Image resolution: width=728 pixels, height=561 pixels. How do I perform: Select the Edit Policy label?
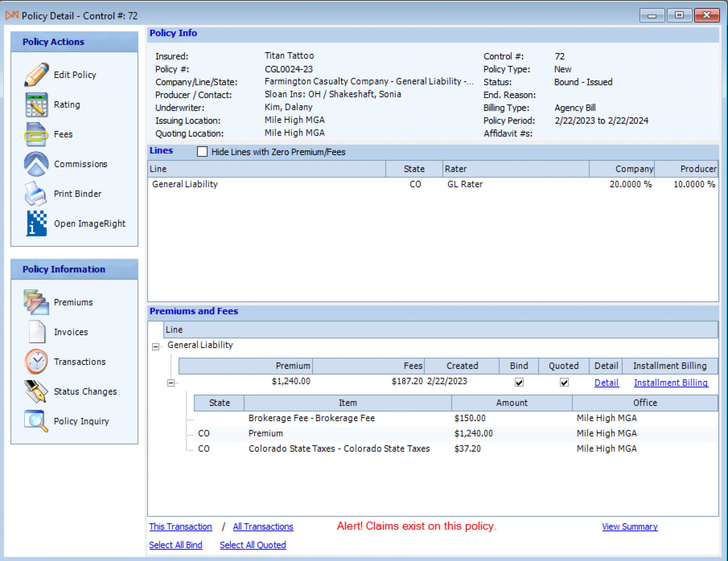click(x=75, y=75)
